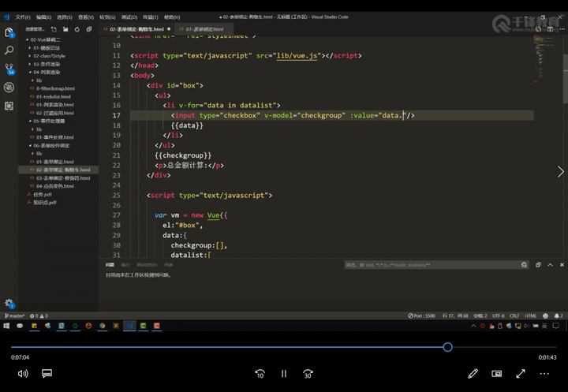
Task: Expand the 02-class与style folder
Action: [48, 56]
